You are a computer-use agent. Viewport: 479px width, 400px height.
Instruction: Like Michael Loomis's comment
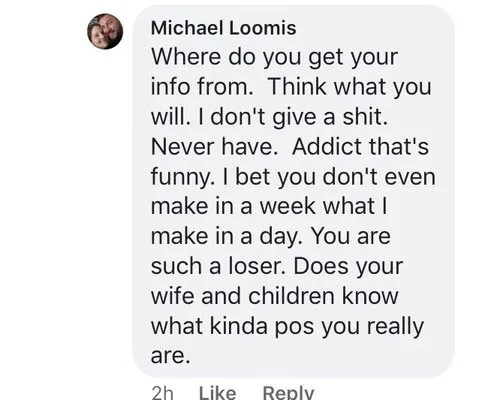pyautogui.click(x=218, y=393)
